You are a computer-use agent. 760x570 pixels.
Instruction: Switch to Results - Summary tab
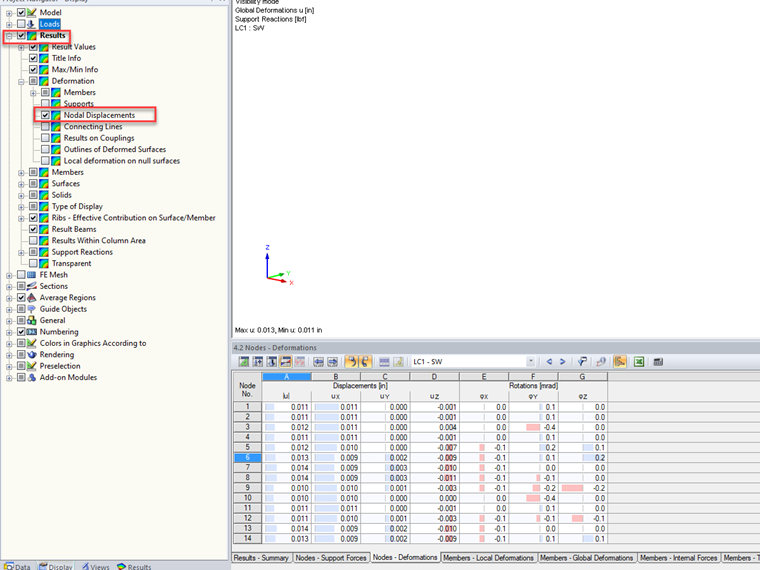pyautogui.click(x=261, y=558)
